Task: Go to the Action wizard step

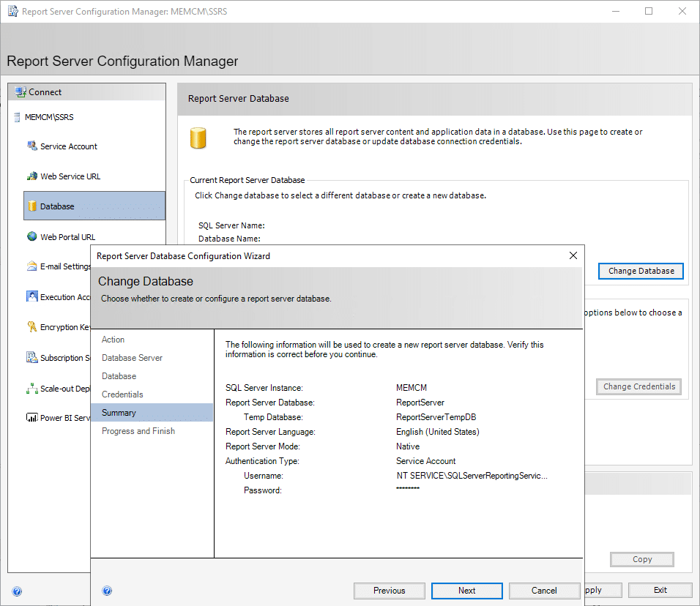Action: (x=113, y=340)
